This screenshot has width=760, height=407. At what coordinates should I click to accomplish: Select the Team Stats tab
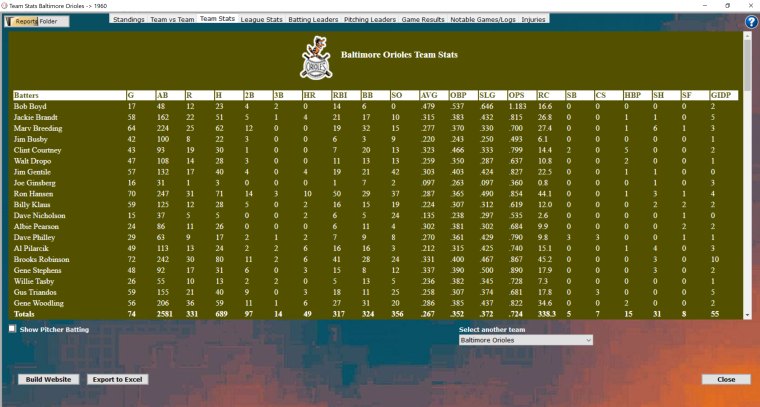tap(217, 18)
